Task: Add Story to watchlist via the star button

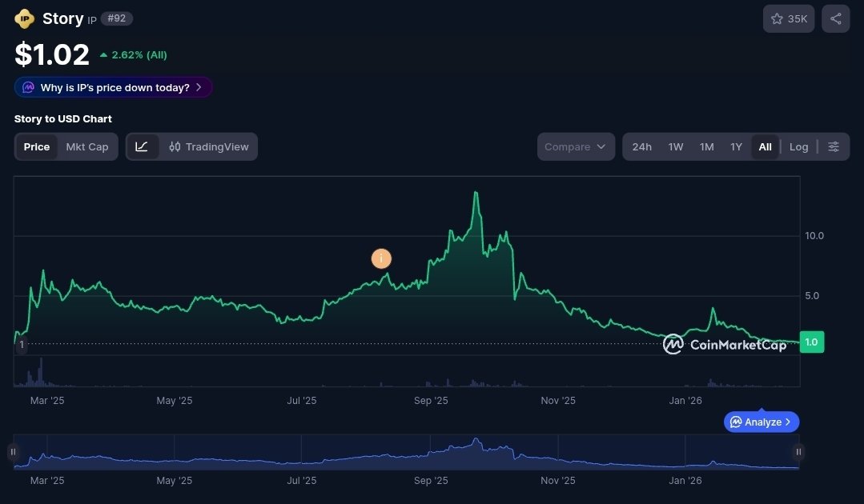Action: pyautogui.click(x=789, y=18)
